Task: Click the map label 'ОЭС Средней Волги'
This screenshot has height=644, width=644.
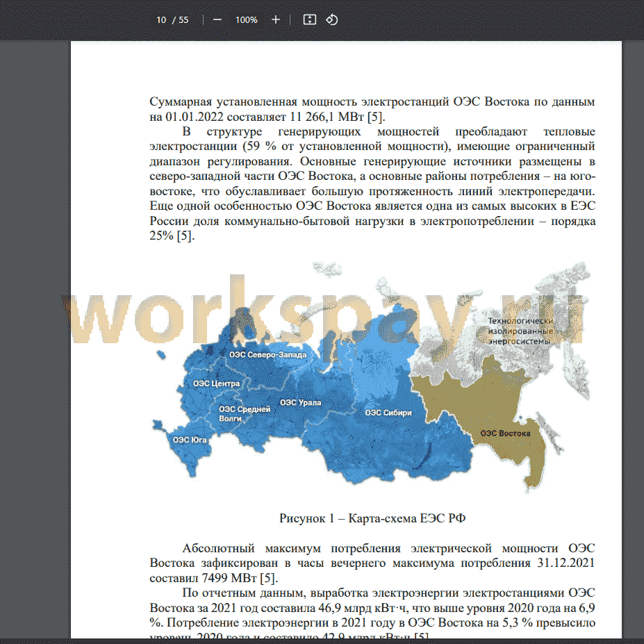Action: [245, 414]
